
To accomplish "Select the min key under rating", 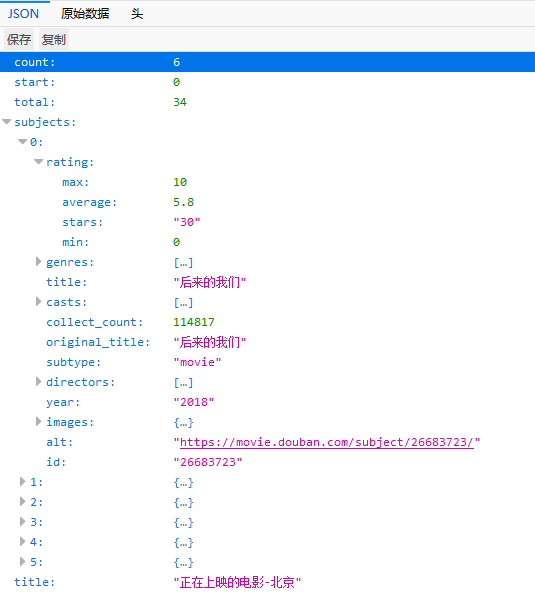I will [75, 242].
